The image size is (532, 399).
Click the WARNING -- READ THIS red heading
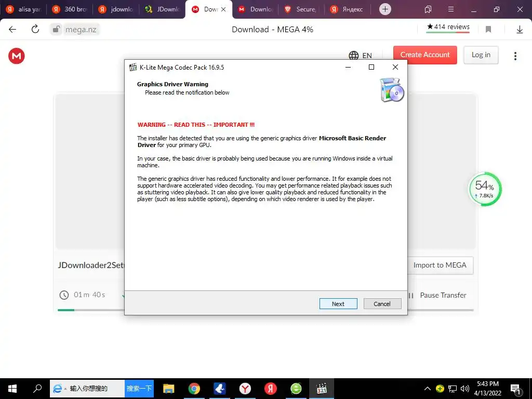(x=196, y=125)
